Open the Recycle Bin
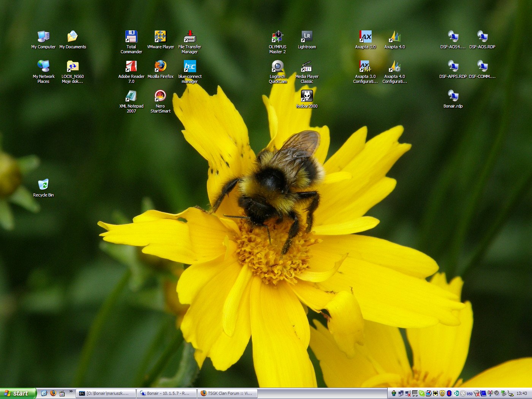The width and height of the screenshot is (532, 399). coord(43,185)
